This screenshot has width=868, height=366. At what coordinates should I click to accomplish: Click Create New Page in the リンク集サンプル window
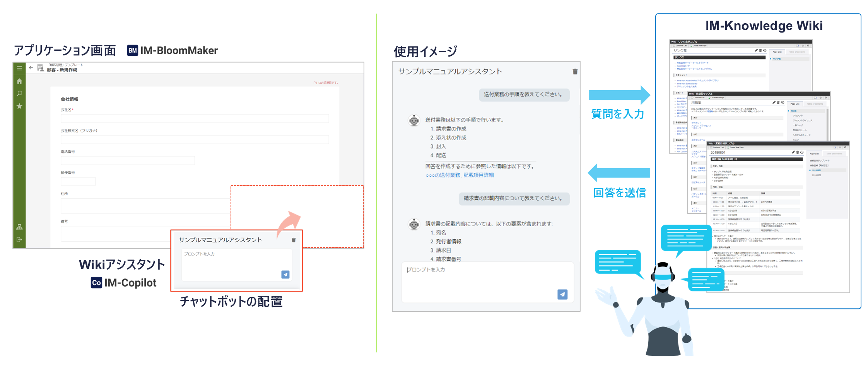698,46
